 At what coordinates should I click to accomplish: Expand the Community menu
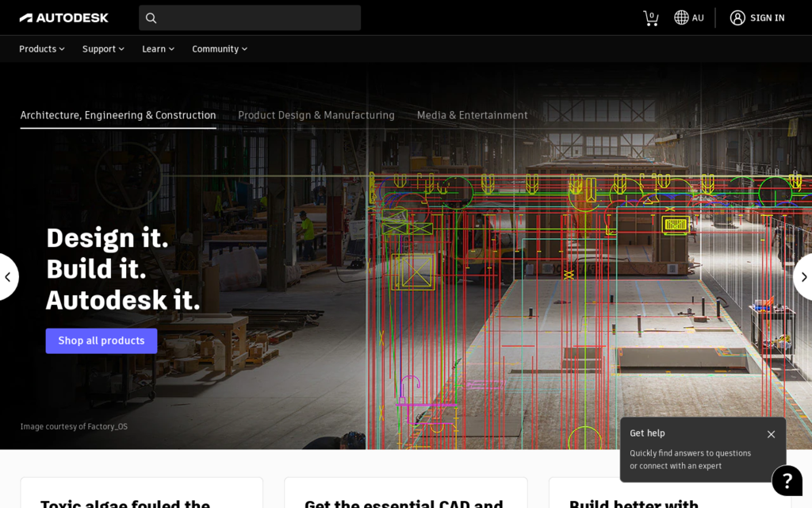(x=220, y=48)
